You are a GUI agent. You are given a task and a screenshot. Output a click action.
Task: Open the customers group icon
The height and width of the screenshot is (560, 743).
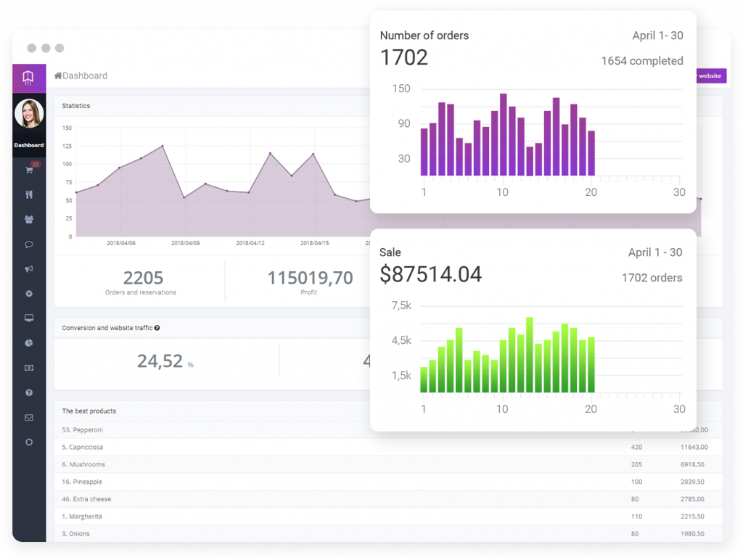(x=29, y=219)
